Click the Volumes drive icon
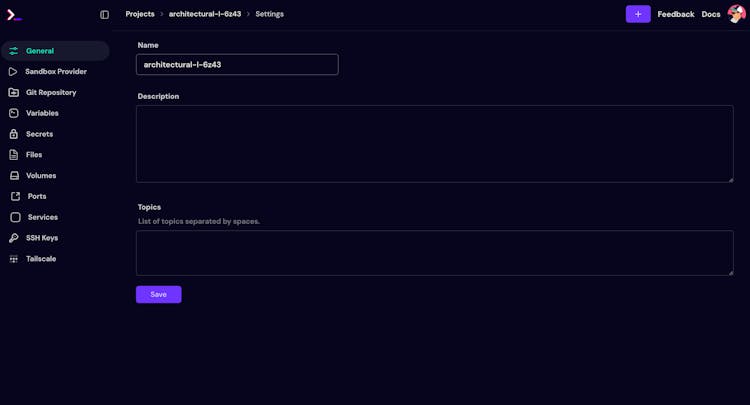 coord(14,176)
